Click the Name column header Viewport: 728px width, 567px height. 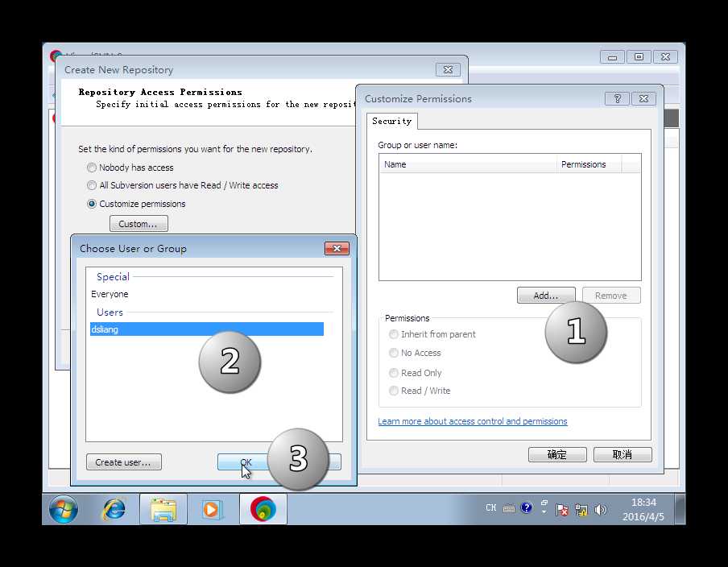pyautogui.click(x=468, y=164)
